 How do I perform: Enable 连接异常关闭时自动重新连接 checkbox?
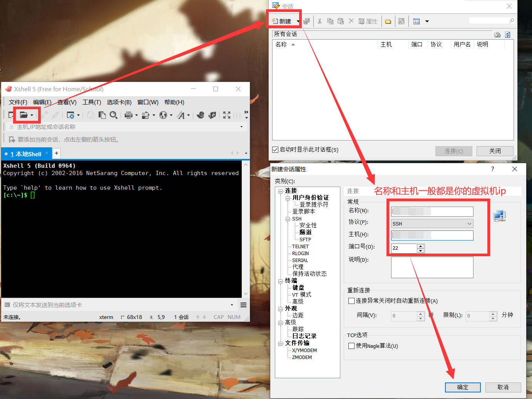point(351,301)
